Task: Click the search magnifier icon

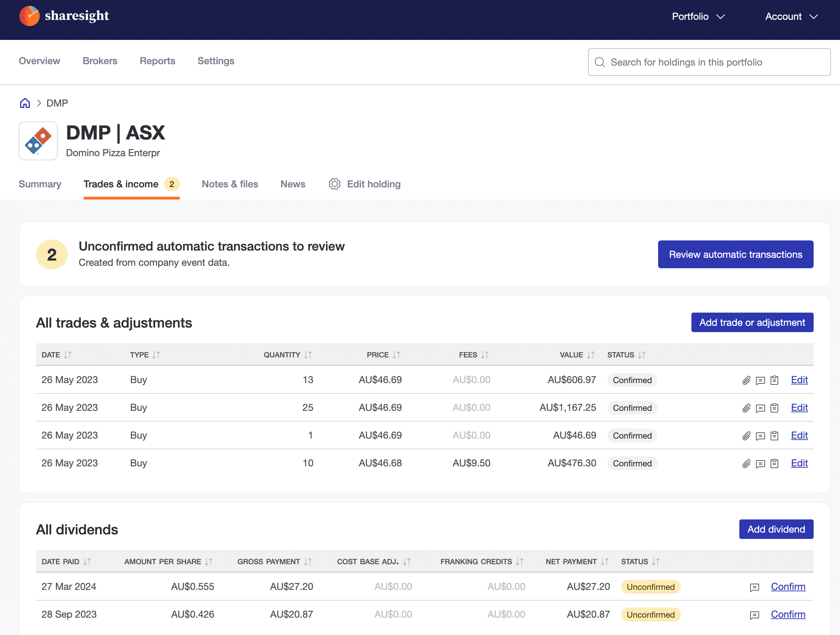Action: coord(600,62)
